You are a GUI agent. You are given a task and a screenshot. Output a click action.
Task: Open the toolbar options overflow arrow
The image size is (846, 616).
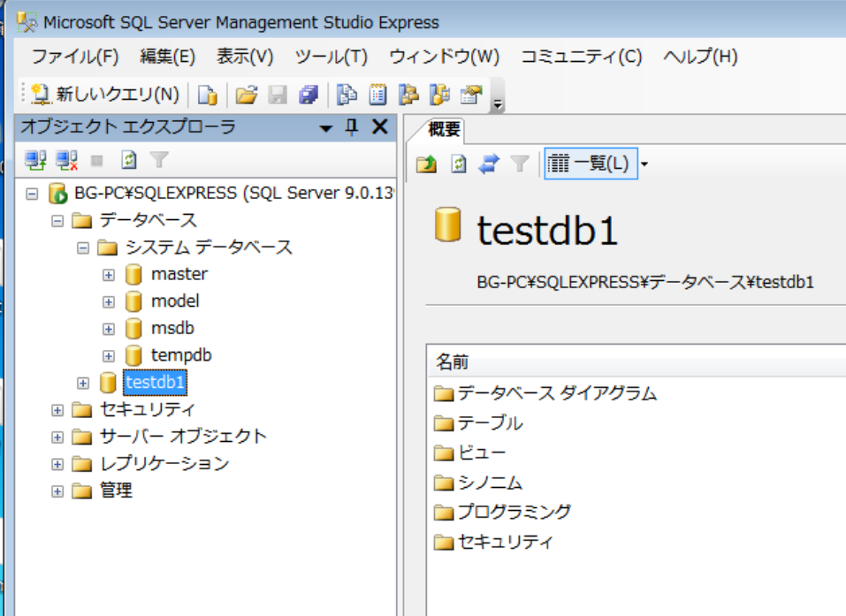[498, 103]
